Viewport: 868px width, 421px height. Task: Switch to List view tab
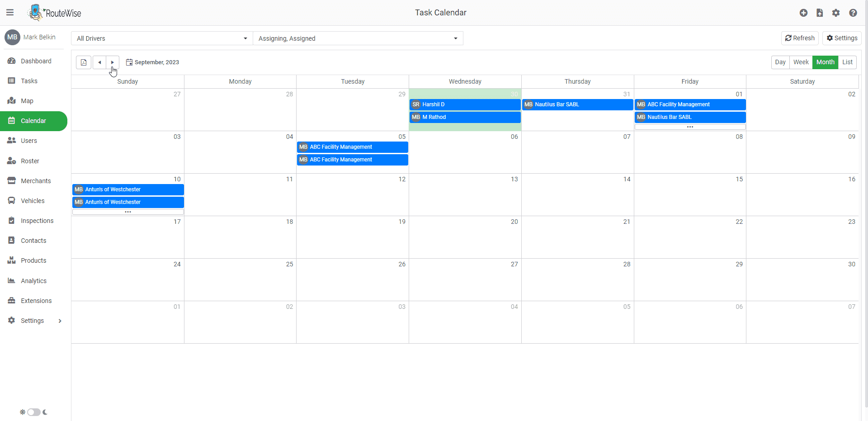point(848,62)
